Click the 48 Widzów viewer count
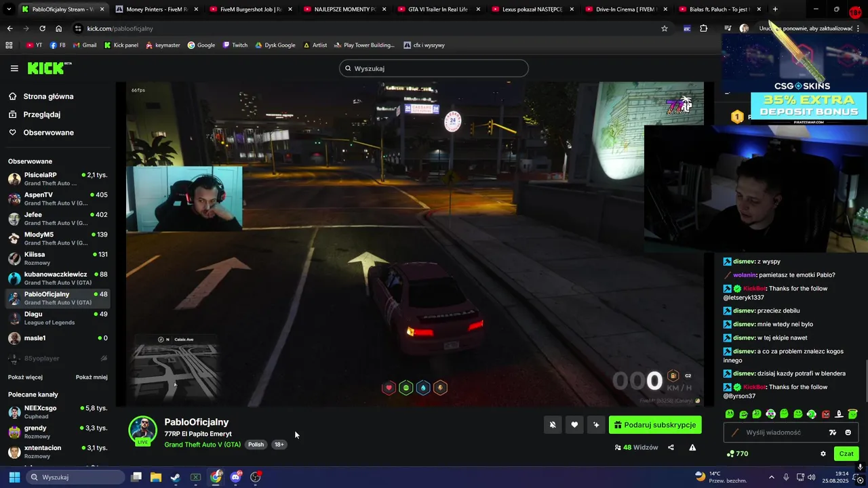 pos(636,447)
